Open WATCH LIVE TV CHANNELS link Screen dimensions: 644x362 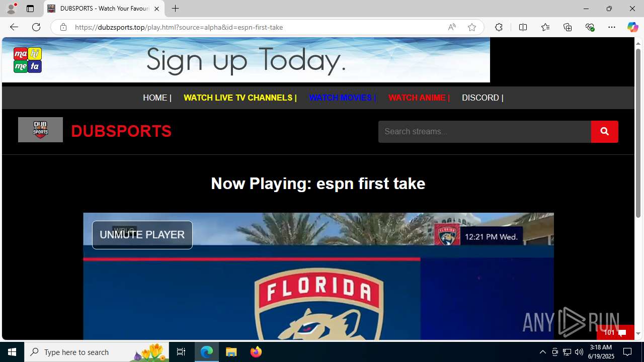[x=240, y=98]
